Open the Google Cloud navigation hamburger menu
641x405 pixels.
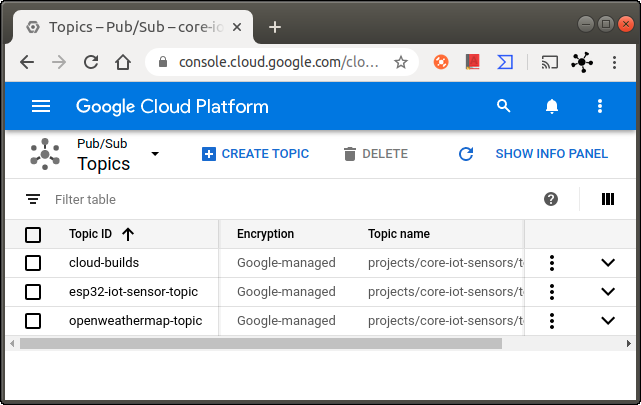tap(41, 106)
